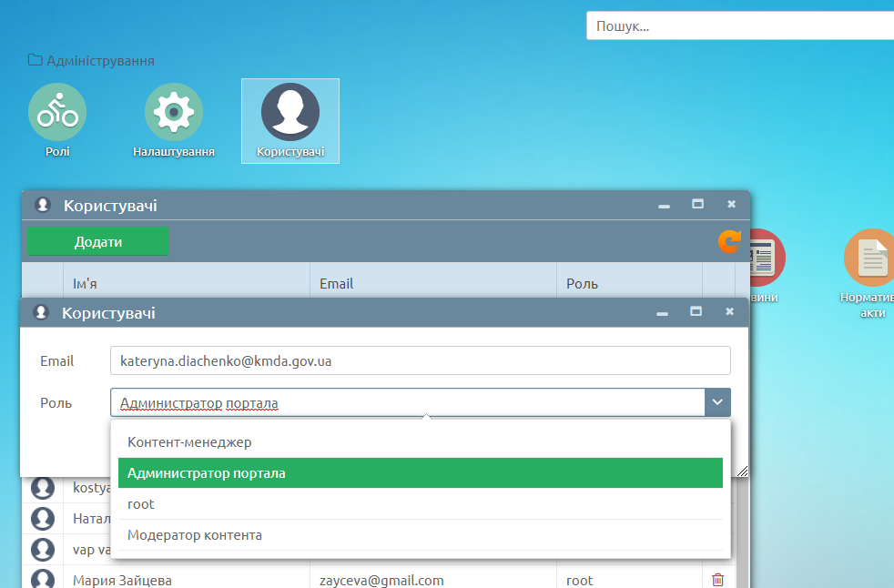This screenshot has height=588, width=894.
Task: Maximize the front Користувачі dialog window
Action: click(696, 311)
